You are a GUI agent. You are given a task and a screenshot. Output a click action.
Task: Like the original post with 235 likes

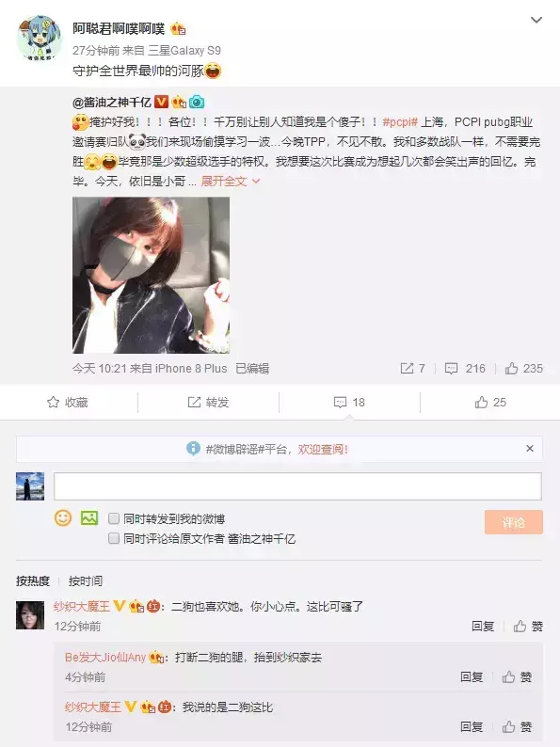point(524,368)
